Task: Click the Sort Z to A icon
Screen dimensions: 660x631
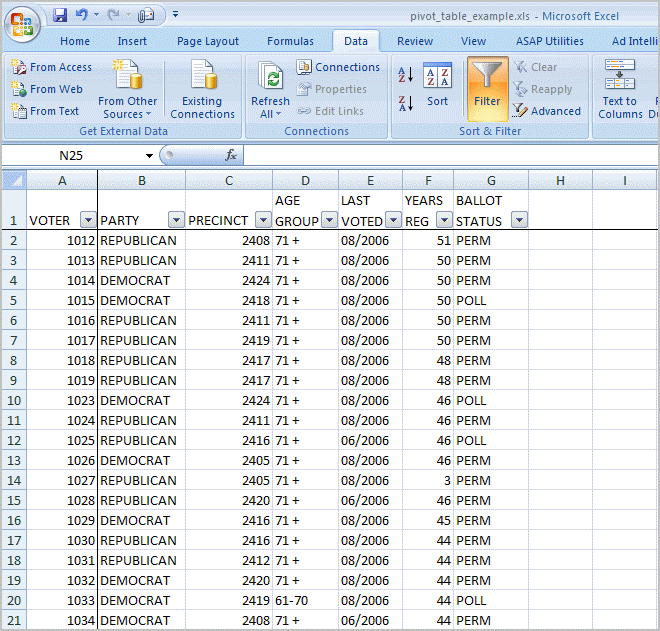Action: (406, 102)
